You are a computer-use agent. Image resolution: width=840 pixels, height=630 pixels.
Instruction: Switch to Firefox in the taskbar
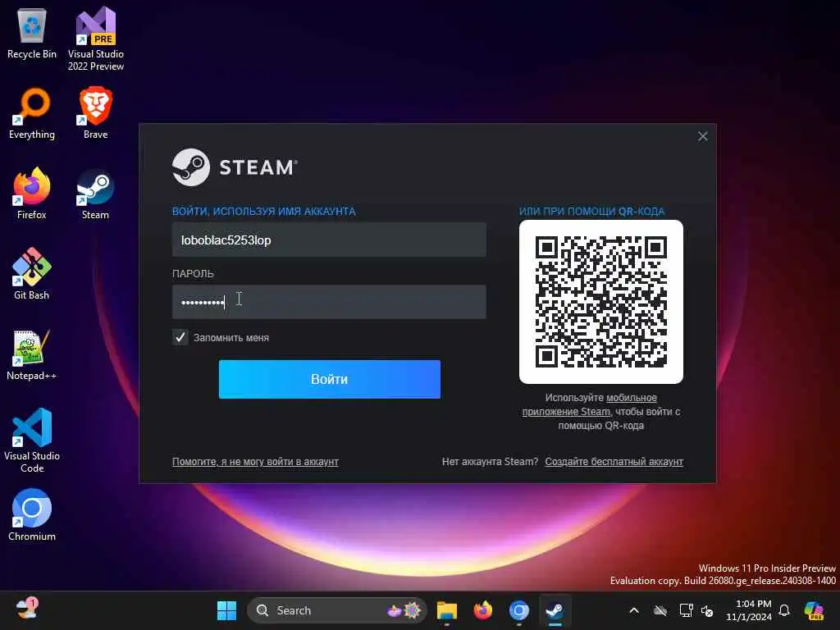point(482,610)
